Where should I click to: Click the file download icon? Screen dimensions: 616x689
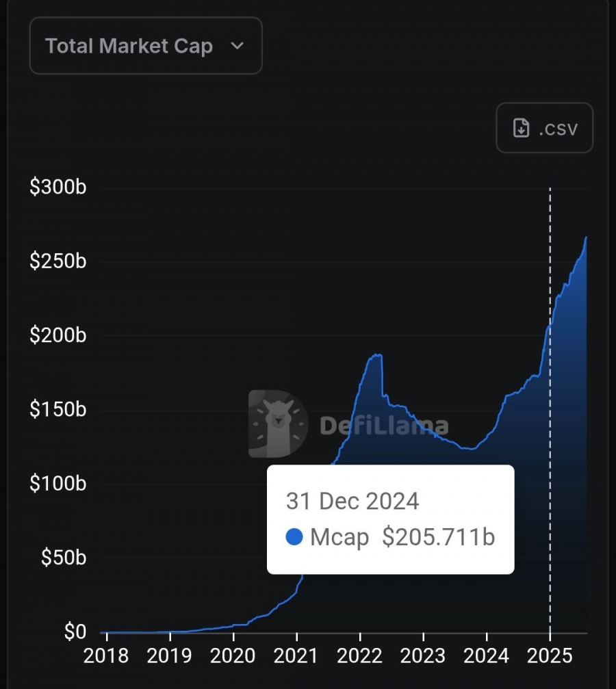[x=522, y=128]
